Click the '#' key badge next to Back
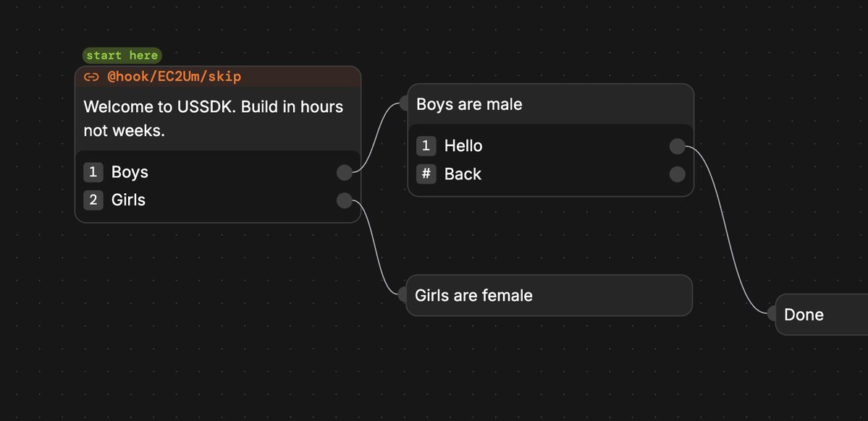The width and height of the screenshot is (868, 421). click(426, 174)
